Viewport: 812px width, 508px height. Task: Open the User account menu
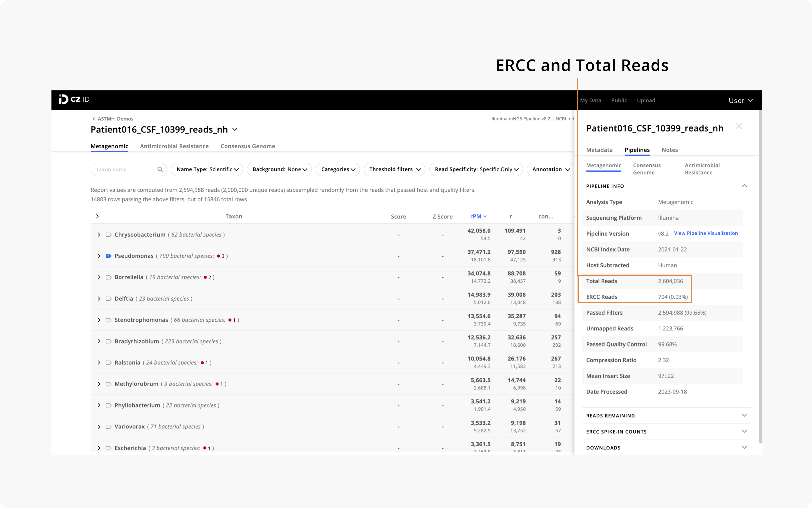pos(740,100)
